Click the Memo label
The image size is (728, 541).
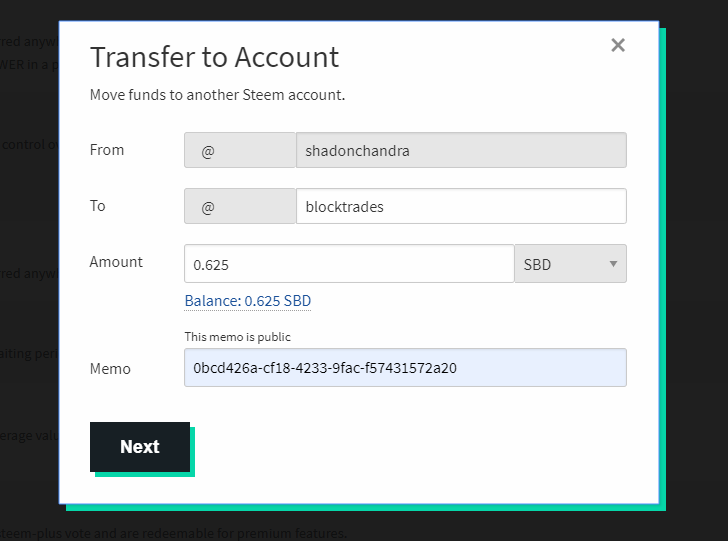point(110,369)
